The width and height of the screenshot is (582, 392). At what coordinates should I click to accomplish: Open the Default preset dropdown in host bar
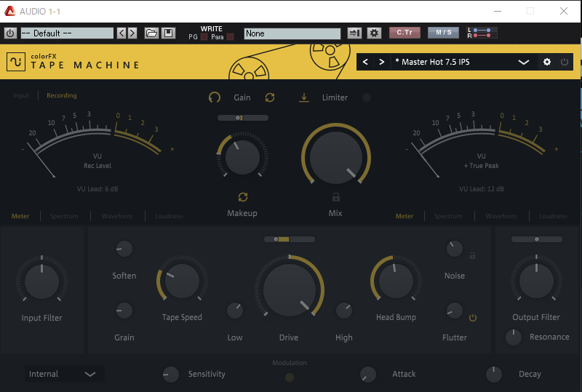pos(67,33)
